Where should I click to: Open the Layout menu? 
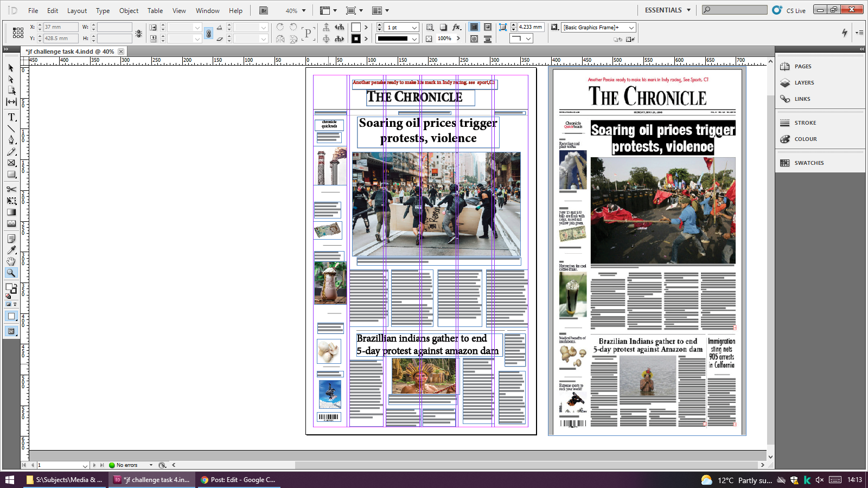tap(77, 10)
